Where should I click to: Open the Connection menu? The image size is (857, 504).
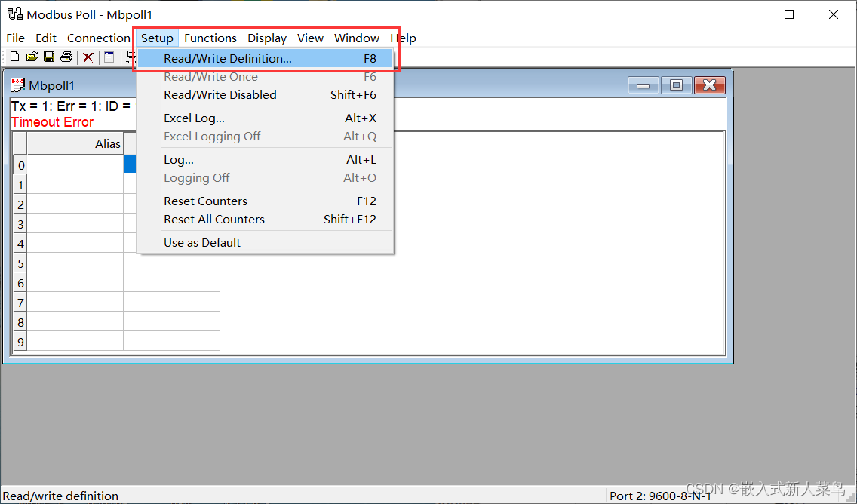point(98,38)
